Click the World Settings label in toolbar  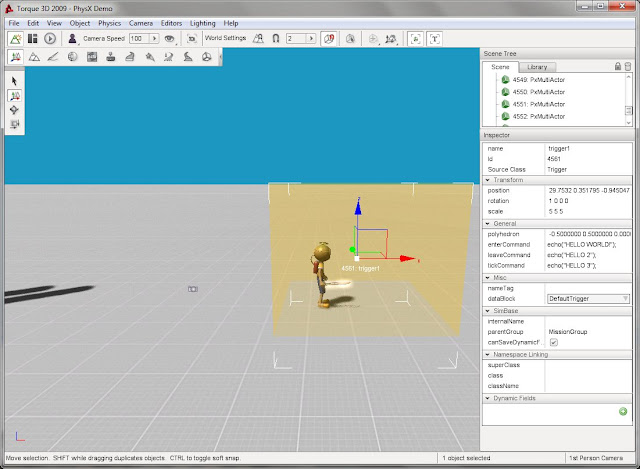pos(226,38)
